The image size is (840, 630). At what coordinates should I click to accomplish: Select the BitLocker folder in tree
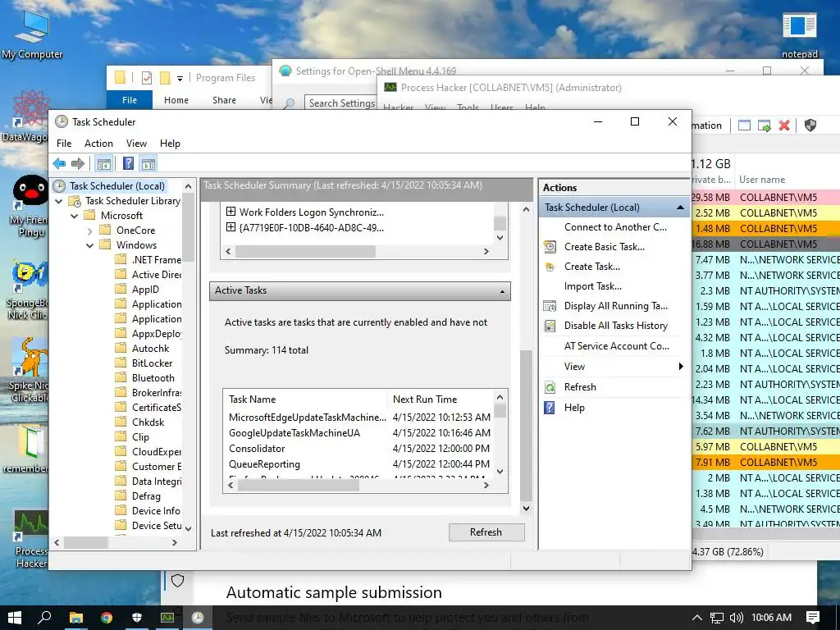click(152, 363)
